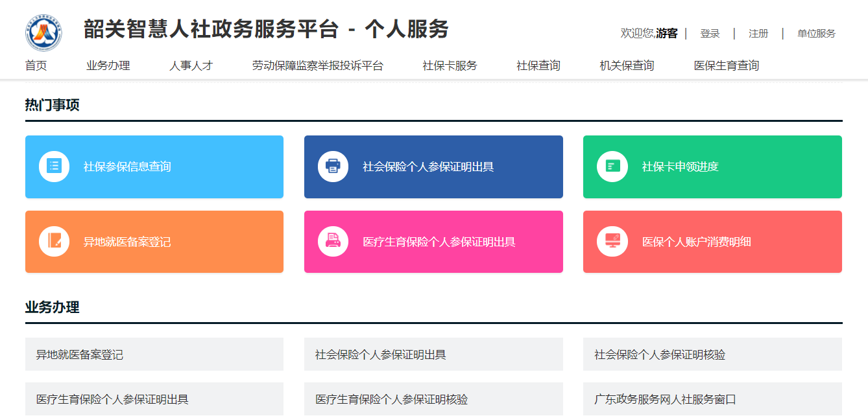Open the 业务办理 navigation menu

[108, 65]
